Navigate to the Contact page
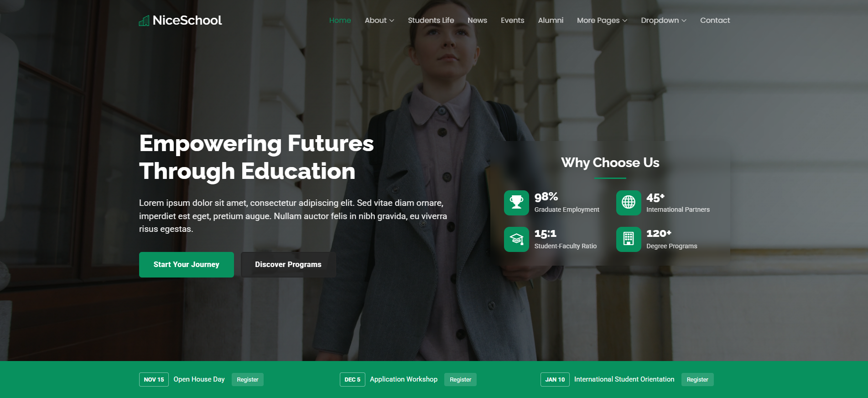Screen dimensions: 868x398 (x=715, y=20)
